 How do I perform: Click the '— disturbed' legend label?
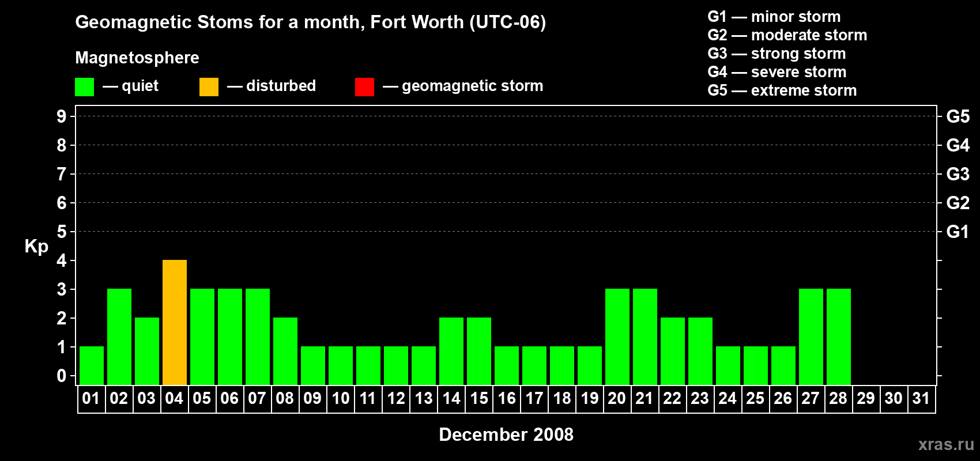pyautogui.click(x=272, y=86)
